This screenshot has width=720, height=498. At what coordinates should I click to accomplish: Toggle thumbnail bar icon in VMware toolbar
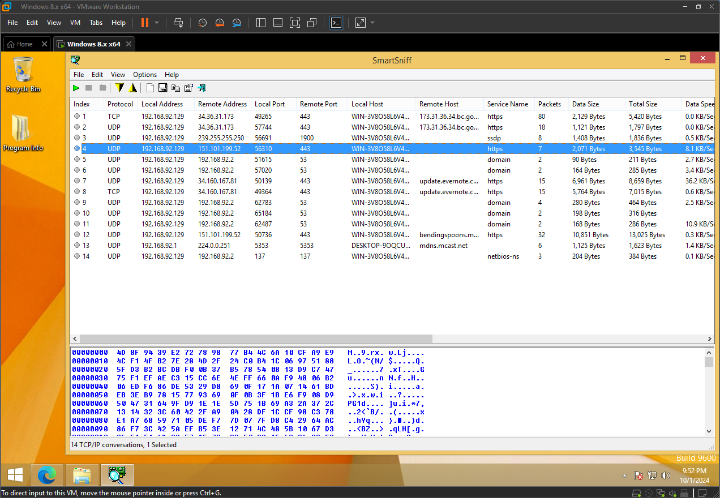pos(278,22)
